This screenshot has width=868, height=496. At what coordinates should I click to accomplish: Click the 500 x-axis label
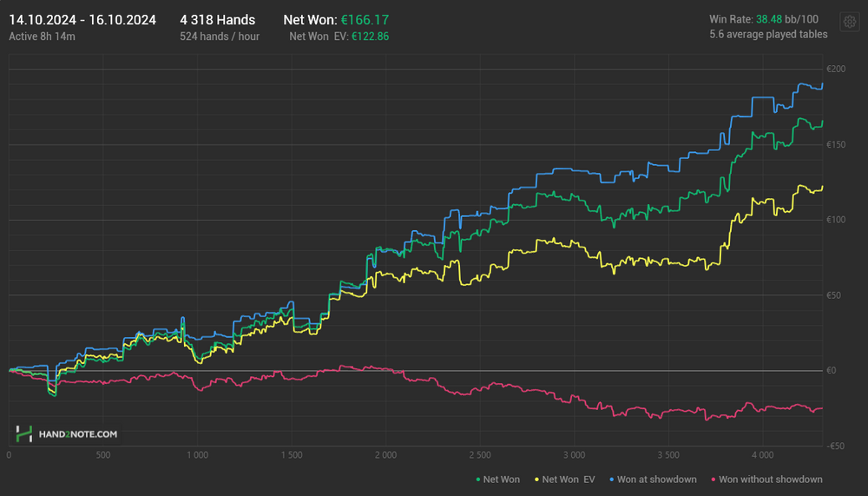pyautogui.click(x=103, y=455)
